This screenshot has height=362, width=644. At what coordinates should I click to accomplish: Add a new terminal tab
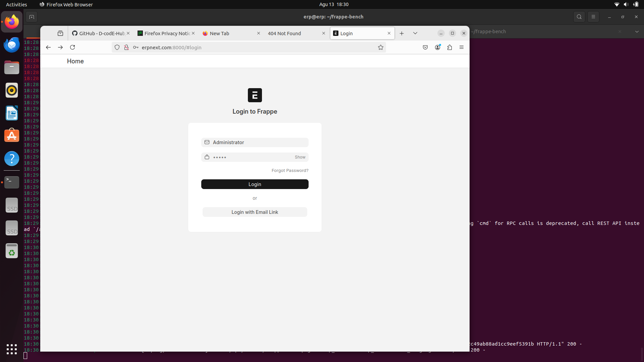coord(32,17)
